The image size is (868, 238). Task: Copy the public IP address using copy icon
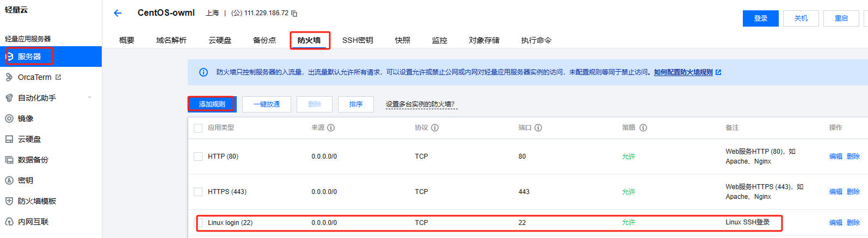(x=294, y=13)
